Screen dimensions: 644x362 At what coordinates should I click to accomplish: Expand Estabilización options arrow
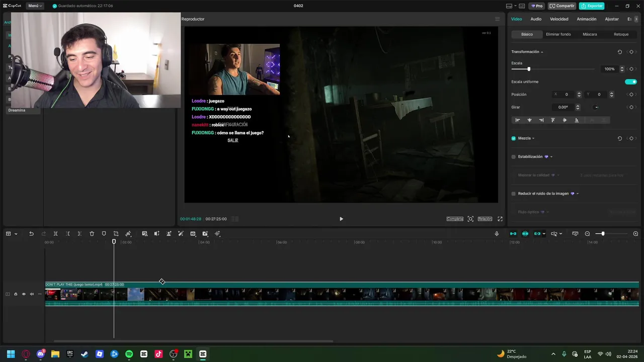[x=551, y=157]
